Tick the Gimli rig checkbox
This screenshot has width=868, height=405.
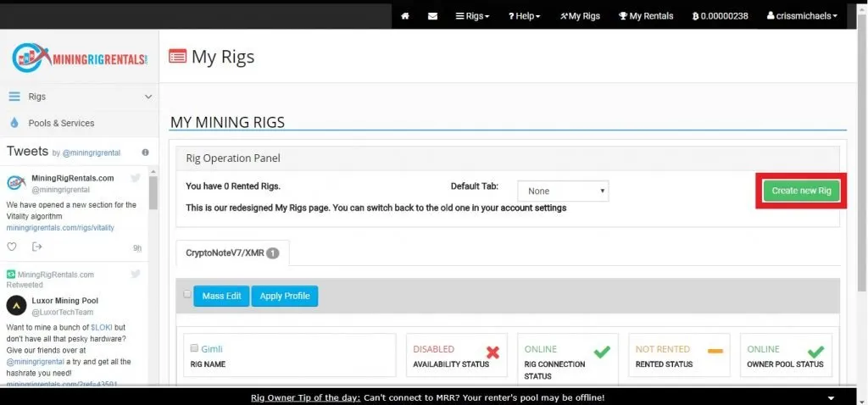click(194, 348)
